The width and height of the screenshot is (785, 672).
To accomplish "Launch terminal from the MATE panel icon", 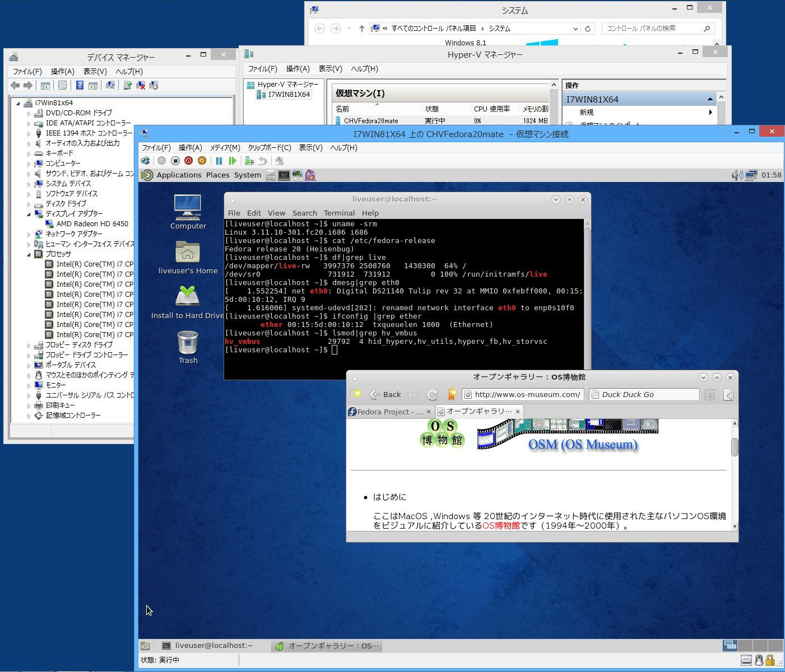I will point(284,175).
